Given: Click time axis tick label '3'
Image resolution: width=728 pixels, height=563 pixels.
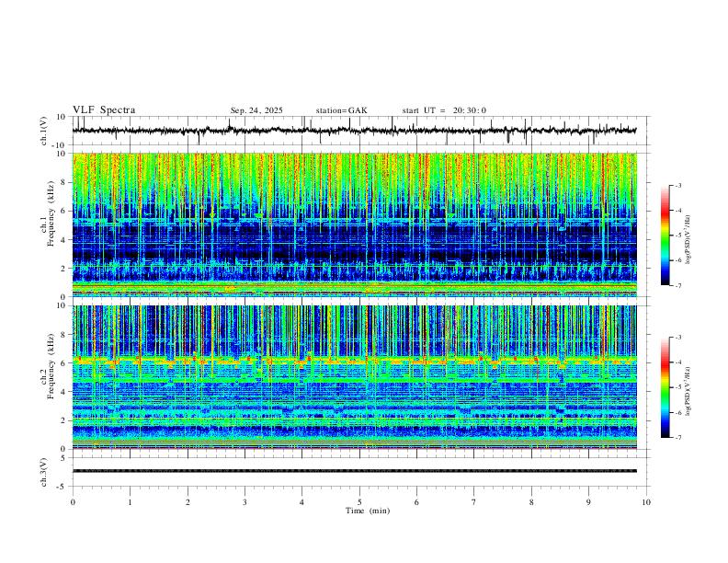Looking at the screenshot, I should point(245,502).
